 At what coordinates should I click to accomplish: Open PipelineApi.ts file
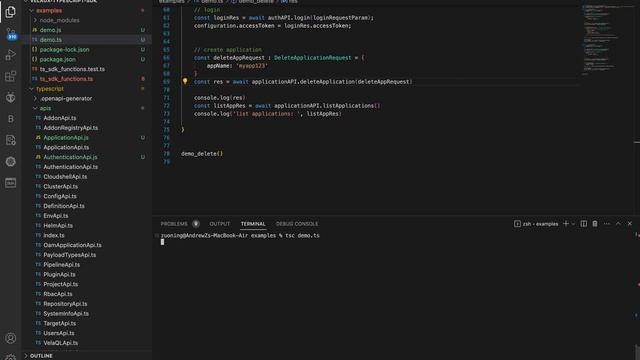click(x=61, y=265)
